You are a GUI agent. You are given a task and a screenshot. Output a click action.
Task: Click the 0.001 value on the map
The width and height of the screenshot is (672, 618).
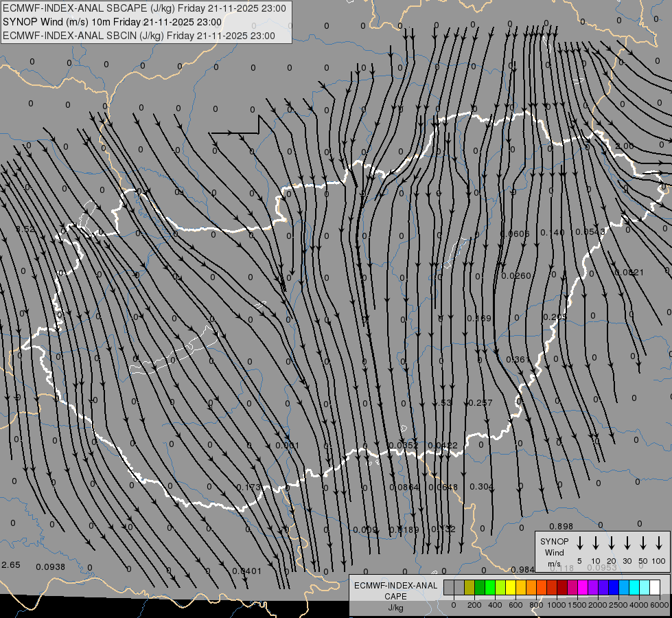tap(287, 446)
